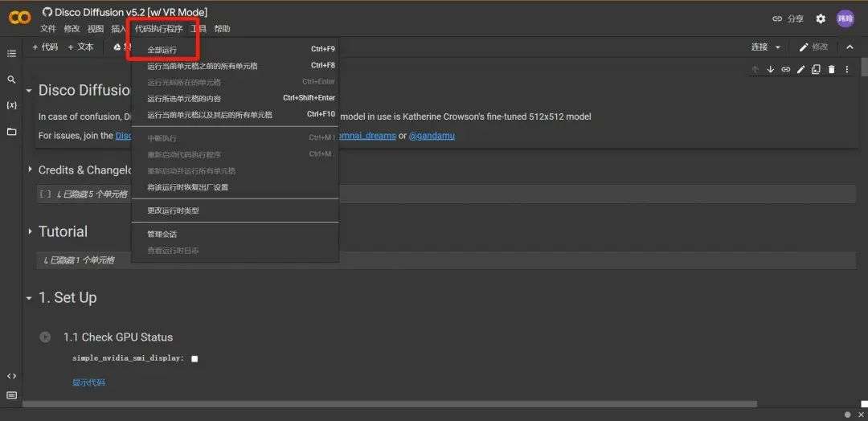Expand the Credits & Changelog section
This screenshot has width=868, height=421.
[x=30, y=170]
